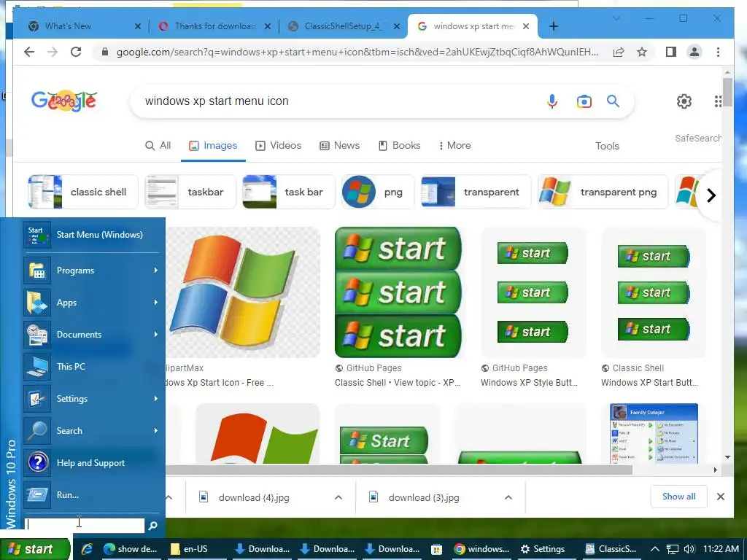Click the Google search query field
Viewport: 747px width, 560px height.
click(333, 101)
